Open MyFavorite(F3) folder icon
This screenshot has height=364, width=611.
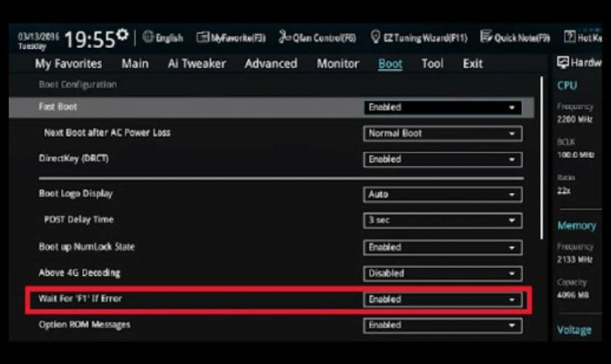[x=203, y=37]
